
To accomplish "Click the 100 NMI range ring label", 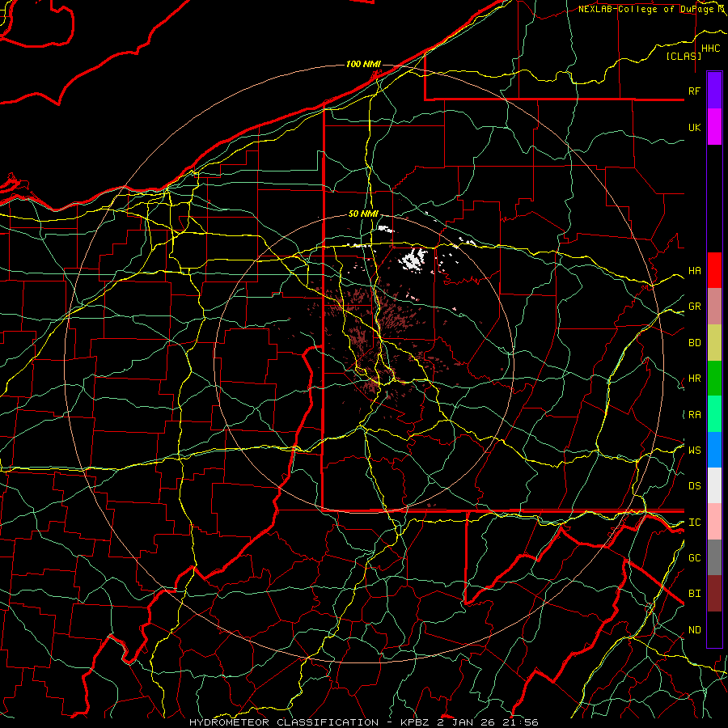I will (363, 64).
